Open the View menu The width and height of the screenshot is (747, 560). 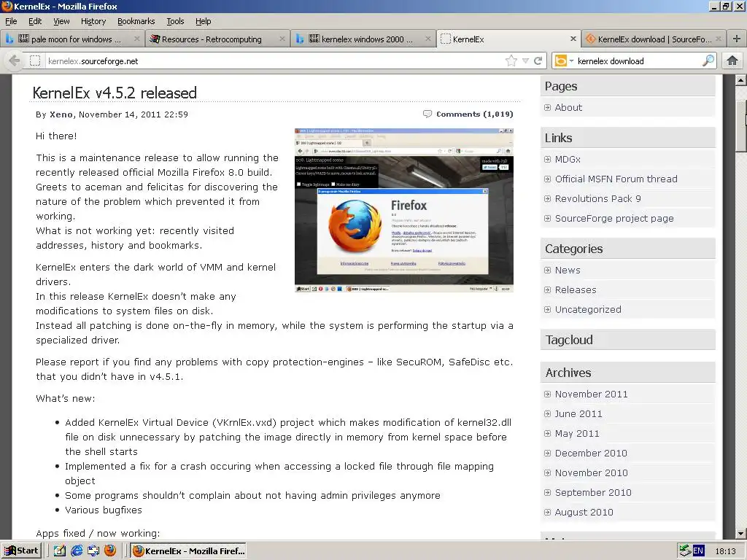(x=61, y=21)
